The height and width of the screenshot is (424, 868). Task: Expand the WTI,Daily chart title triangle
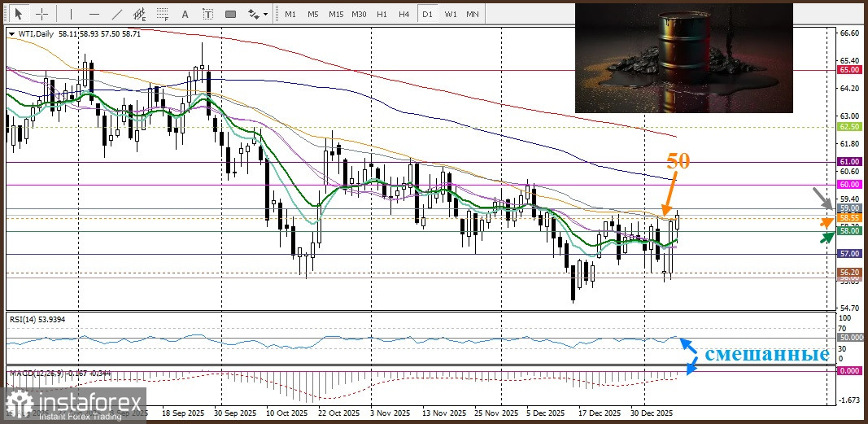tap(11, 33)
